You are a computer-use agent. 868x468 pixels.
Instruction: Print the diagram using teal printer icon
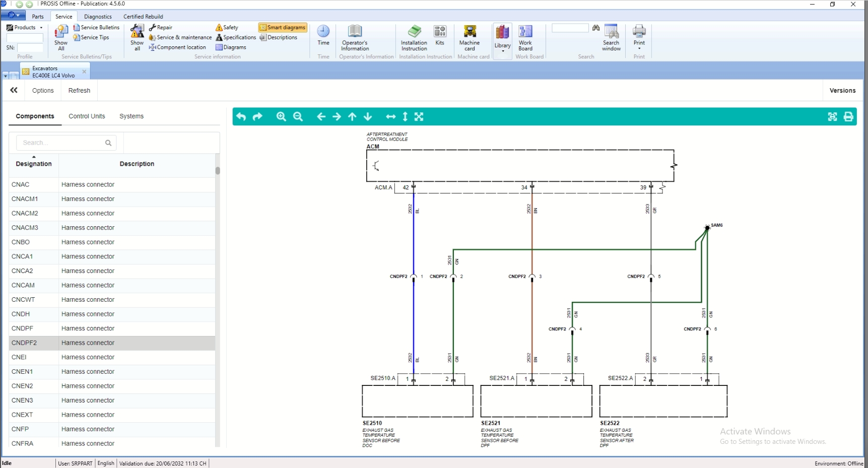(848, 117)
